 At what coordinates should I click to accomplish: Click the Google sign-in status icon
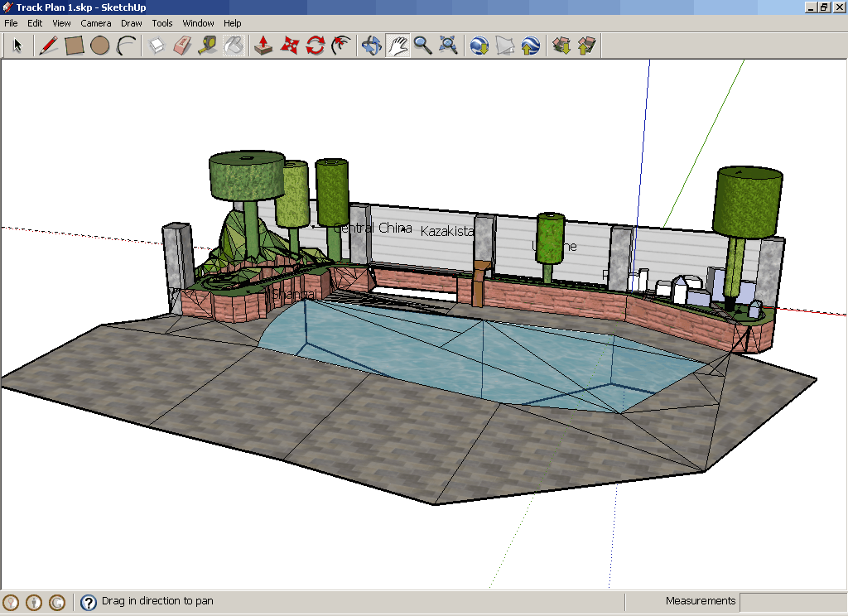pyautogui.click(x=57, y=602)
